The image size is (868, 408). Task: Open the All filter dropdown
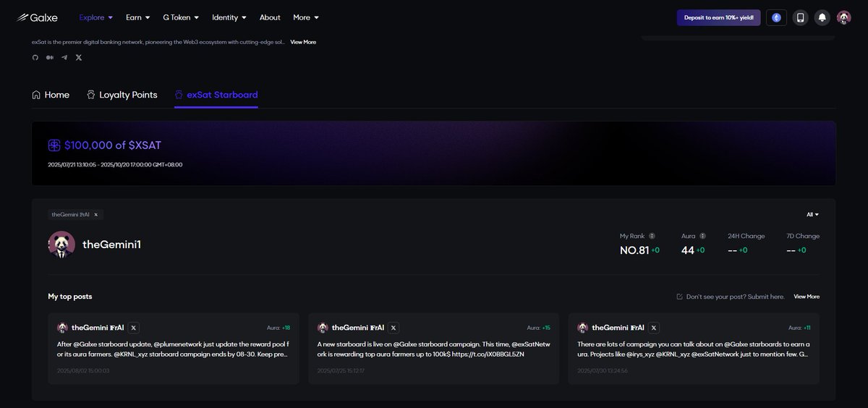(x=813, y=214)
